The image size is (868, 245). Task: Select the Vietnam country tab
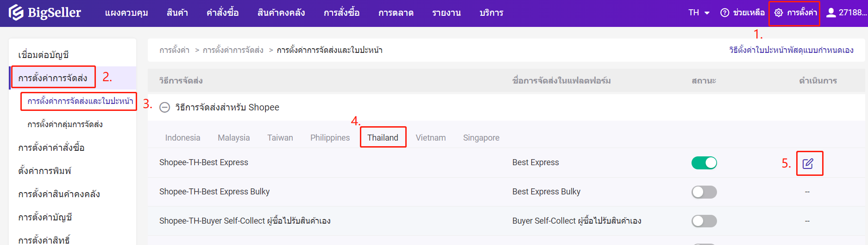coord(430,138)
